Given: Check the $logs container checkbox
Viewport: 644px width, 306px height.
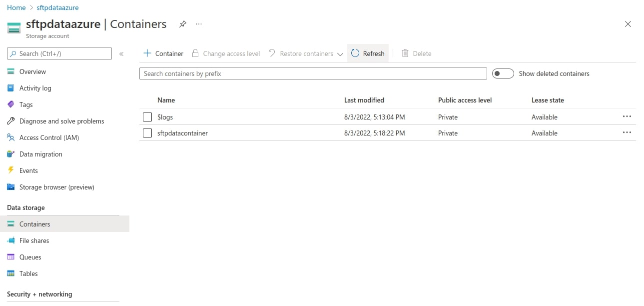Looking at the screenshot, I should click(147, 117).
